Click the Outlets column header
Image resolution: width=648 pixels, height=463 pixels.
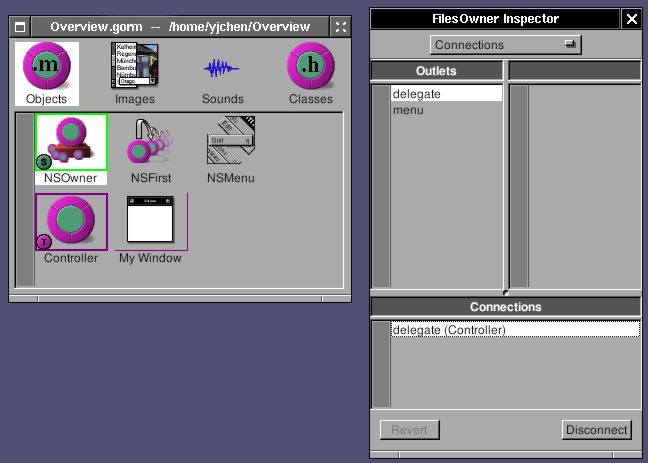[436, 71]
